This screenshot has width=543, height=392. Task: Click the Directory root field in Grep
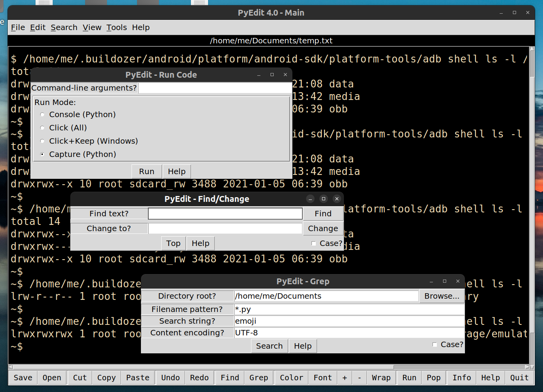326,296
